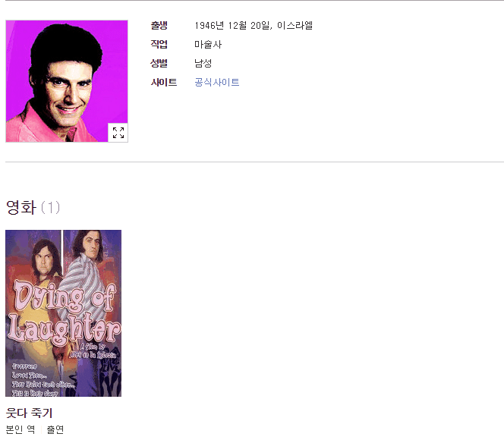Click the 출연 credit label under the movie

tap(55, 429)
